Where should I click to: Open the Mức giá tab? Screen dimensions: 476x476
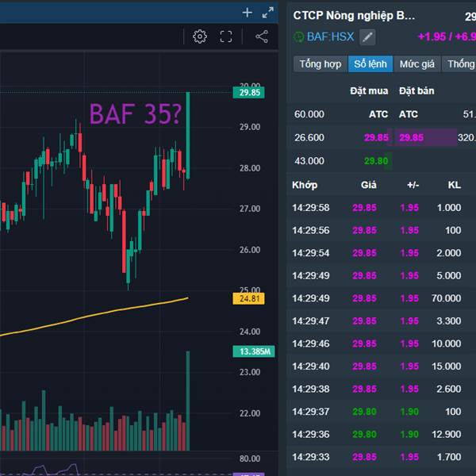[416, 64]
